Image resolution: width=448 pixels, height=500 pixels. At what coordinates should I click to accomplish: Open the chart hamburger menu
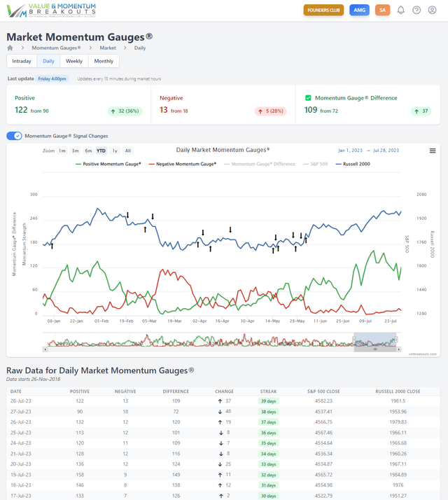pos(433,151)
